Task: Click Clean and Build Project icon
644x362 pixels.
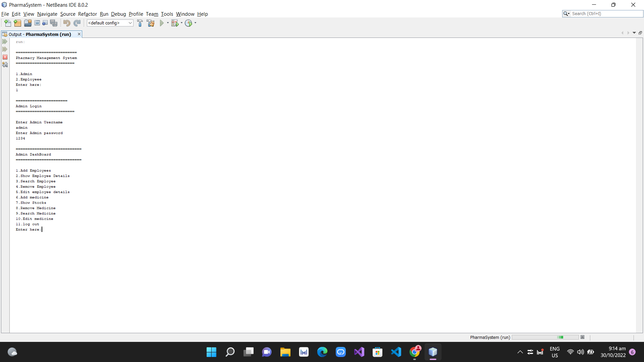Action: pos(151,23)
